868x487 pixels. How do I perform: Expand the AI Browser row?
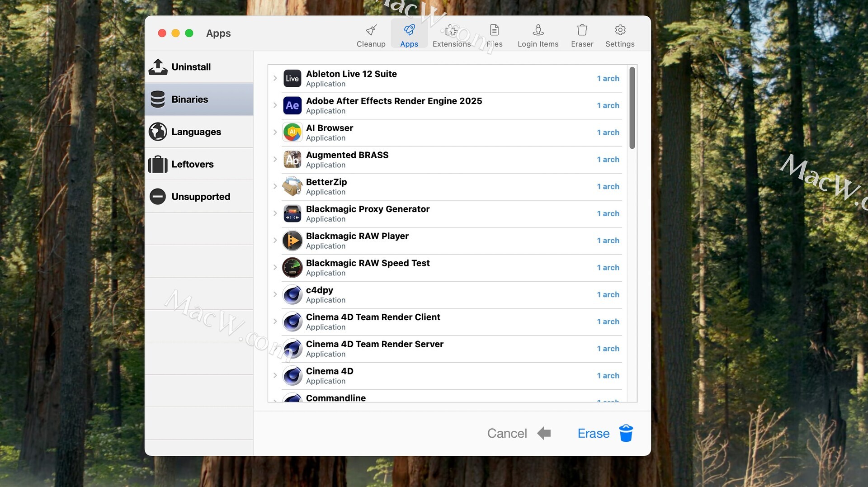click(275, 132)
